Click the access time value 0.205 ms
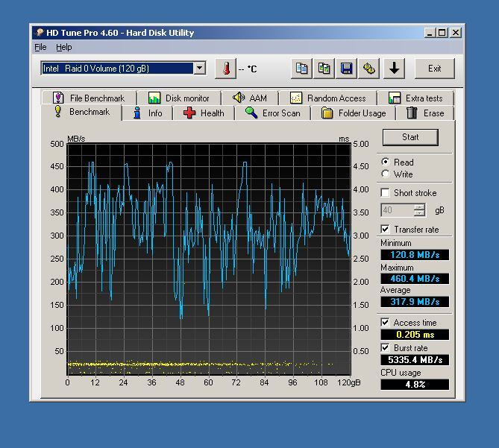The height and width of the screenshot is (448, 499). tap(415, 335)
